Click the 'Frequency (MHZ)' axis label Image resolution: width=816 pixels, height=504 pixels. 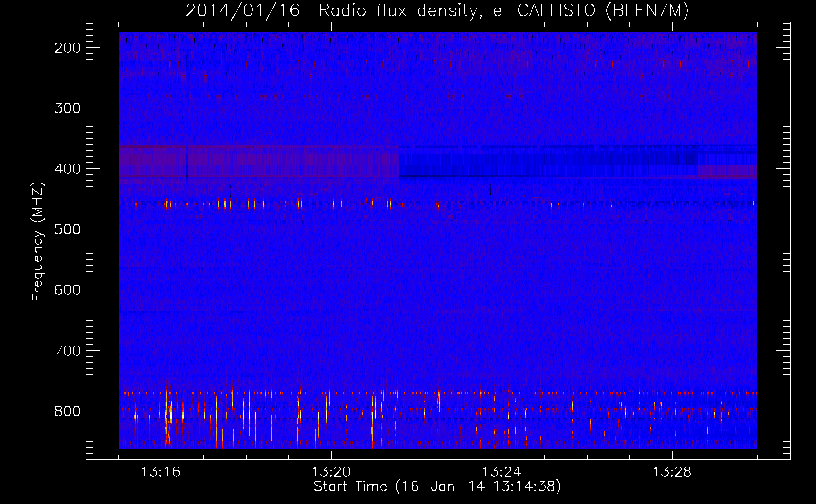[38, 241]
